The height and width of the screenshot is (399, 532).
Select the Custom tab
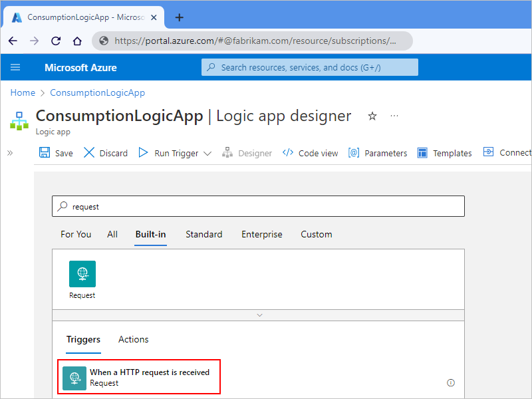317,235
